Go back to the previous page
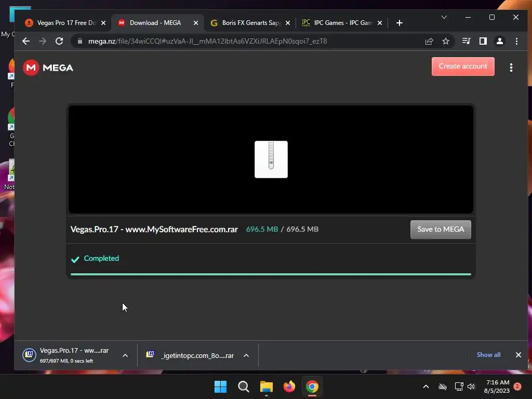This screenshot has height=399, width=532. (26, 41)
